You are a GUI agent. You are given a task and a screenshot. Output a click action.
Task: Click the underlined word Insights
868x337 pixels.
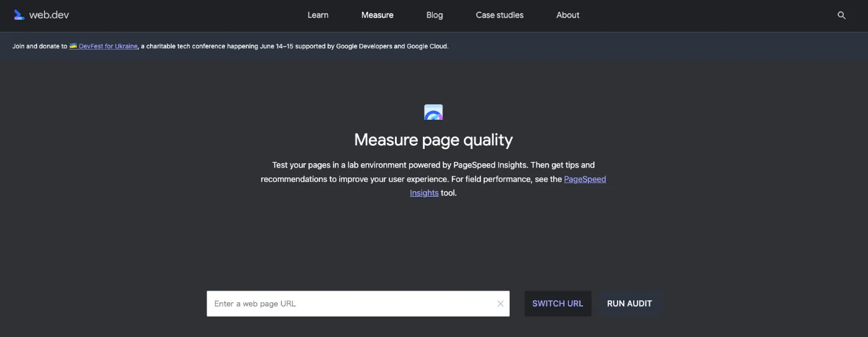(424, 193)
